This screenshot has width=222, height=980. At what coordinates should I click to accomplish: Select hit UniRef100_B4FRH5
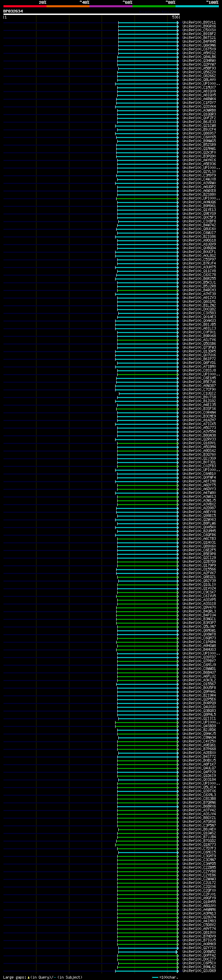[x=199, y=41]
